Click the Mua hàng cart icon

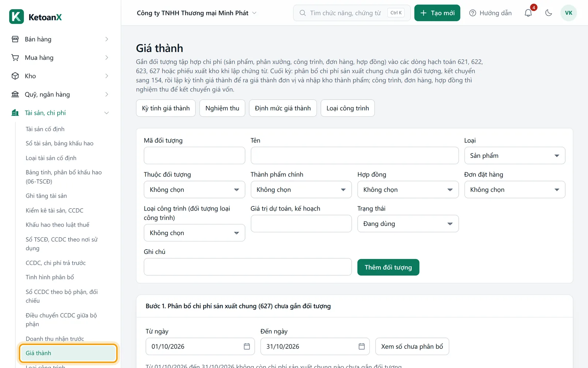coord(15,57)
